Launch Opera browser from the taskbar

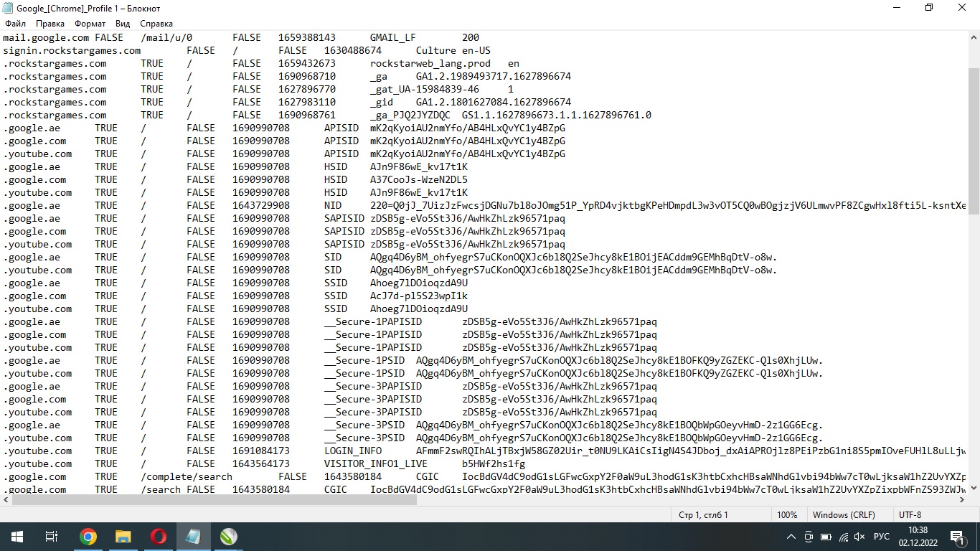158,537
